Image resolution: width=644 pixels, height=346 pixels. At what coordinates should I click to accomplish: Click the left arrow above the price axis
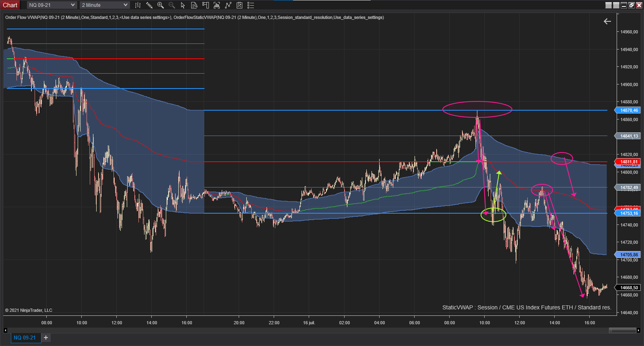pos(607,21)
